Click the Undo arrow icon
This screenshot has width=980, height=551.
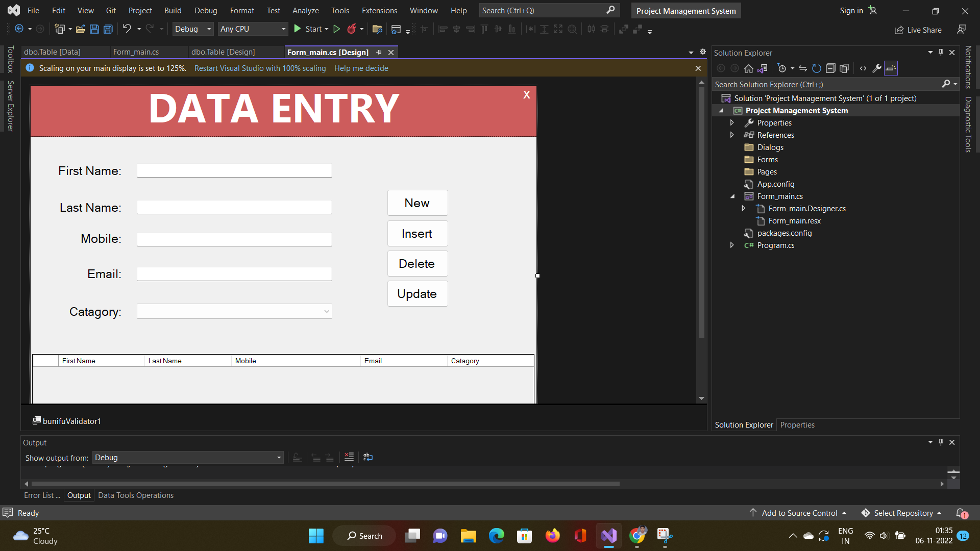pos(127,29)
